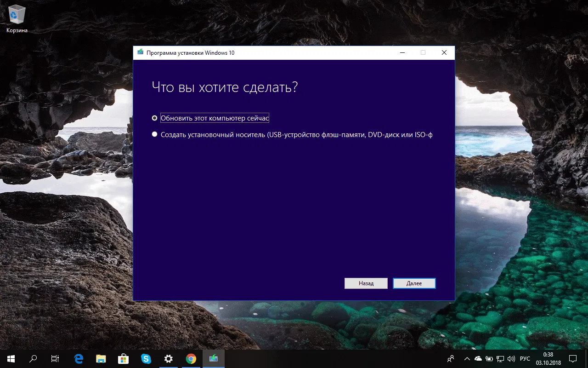This screenshot has height=368, width=588.
Task: Close the Windows 10 Setup window
Action: point(444,52)
